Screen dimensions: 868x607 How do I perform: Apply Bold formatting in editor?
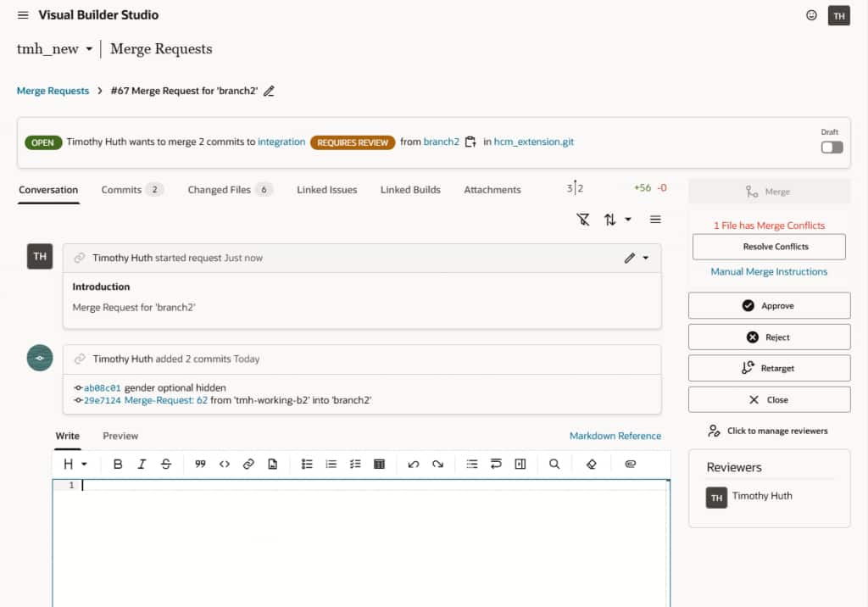[117, 464]
